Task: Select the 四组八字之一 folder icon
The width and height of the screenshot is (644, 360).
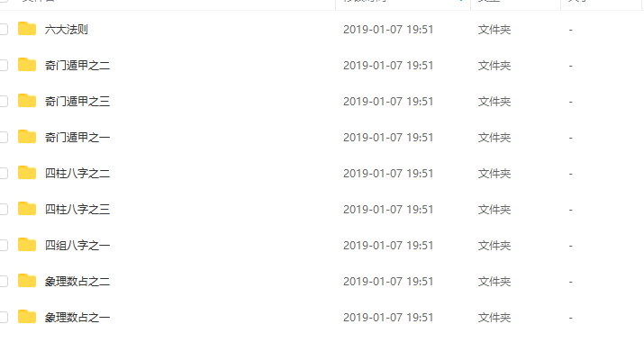Action: coord(27,245)
